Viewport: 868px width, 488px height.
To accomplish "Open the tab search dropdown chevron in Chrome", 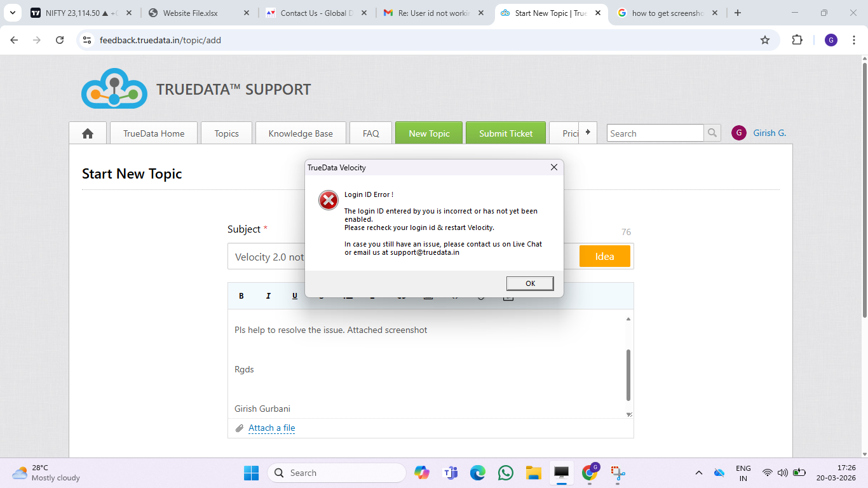I will (x=12, y=13).
